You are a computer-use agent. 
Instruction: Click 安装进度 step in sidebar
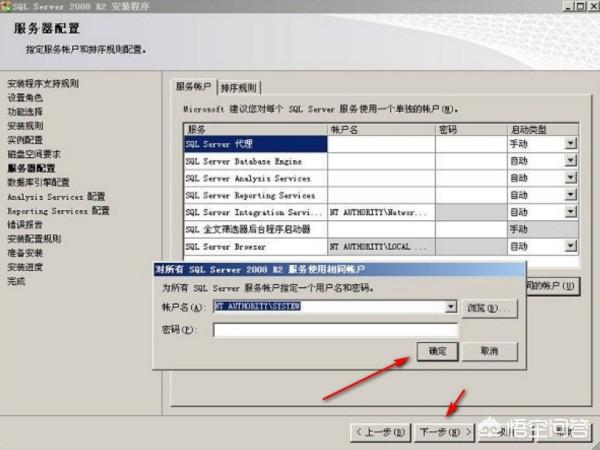point(25,267)
